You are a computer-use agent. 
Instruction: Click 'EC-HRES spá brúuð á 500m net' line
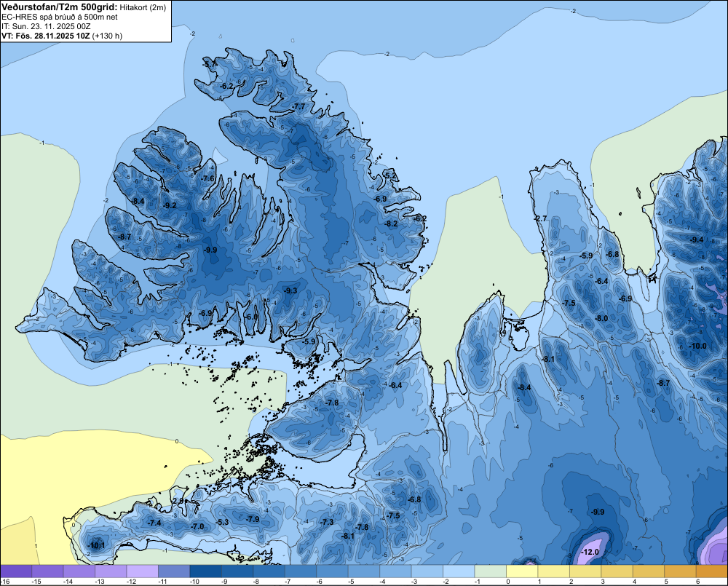tap(60, 17)
